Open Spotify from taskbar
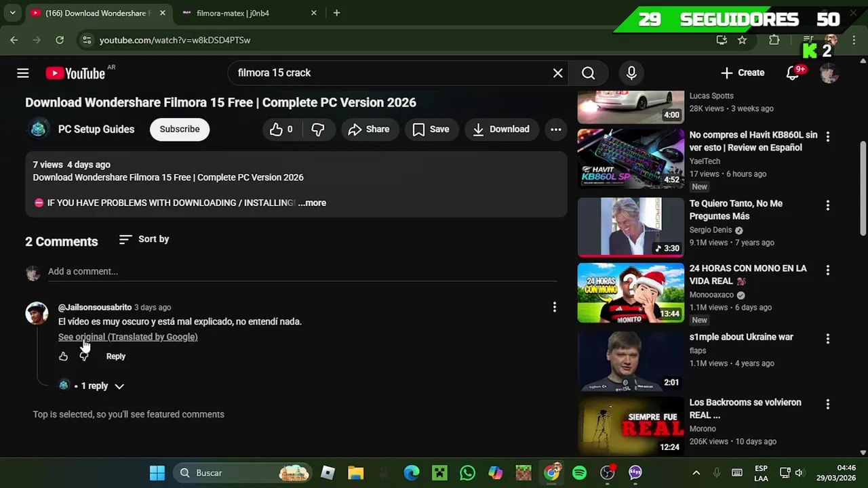The image size is (868, 488). click(x=580, y=472)
